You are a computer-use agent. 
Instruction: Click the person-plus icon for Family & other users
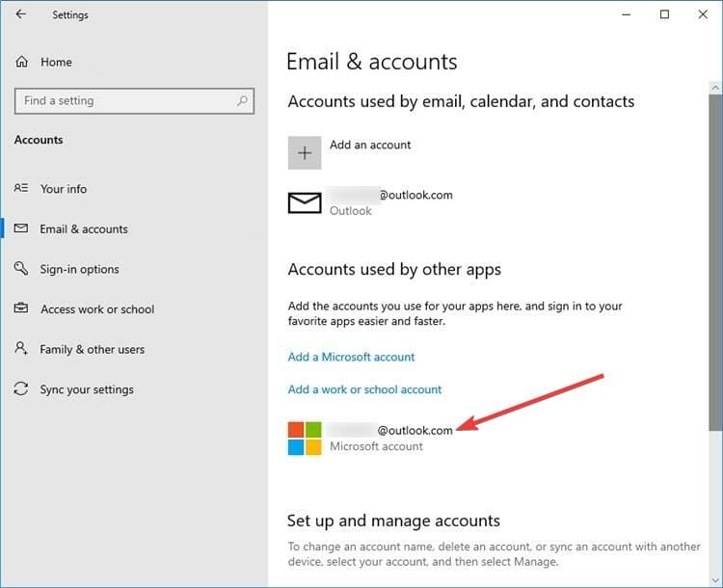click(x=21, y=348)
